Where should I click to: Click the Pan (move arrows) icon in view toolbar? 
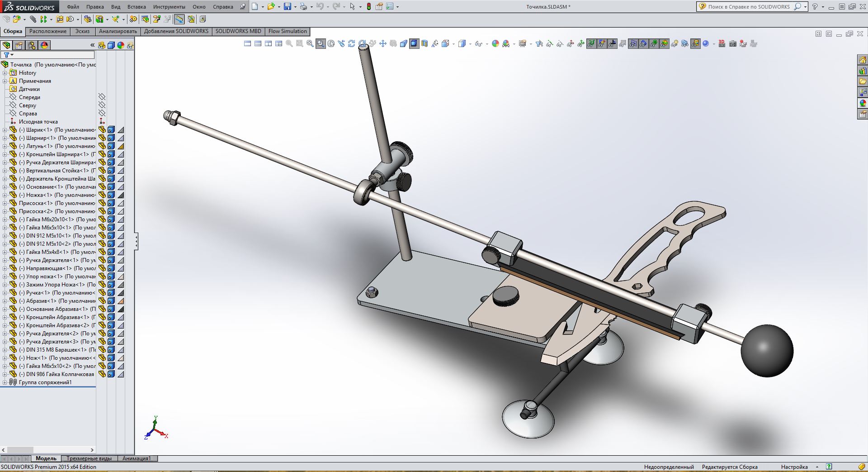point(383,43)
